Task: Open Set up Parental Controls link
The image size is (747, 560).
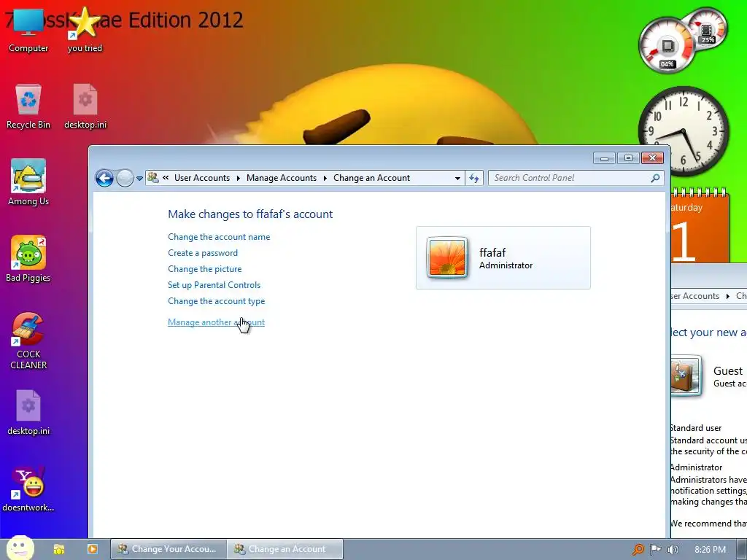Action: pos(214,285)
